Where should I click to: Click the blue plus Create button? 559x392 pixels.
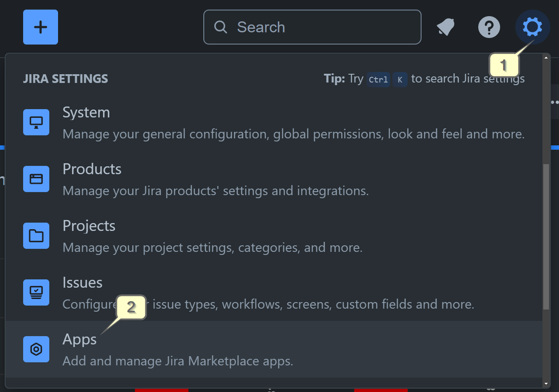tap(41, 27)
